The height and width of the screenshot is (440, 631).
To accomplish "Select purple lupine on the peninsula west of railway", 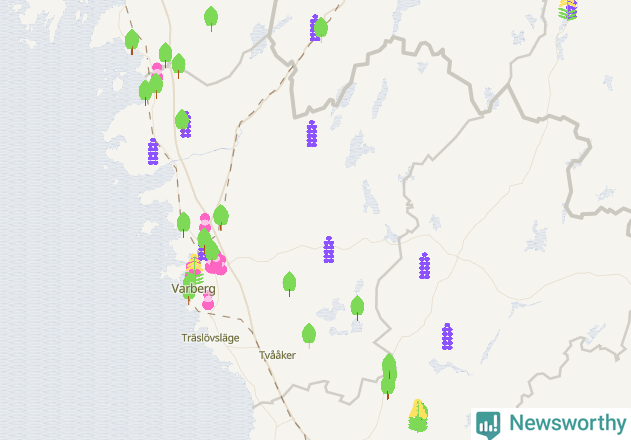I will (153, 152).
